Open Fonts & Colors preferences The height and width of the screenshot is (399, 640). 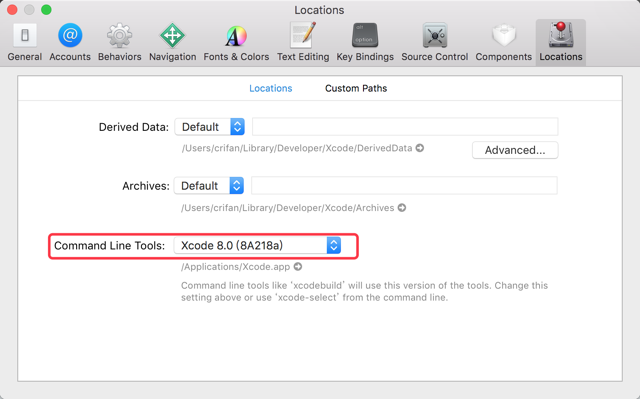(236, 42)
